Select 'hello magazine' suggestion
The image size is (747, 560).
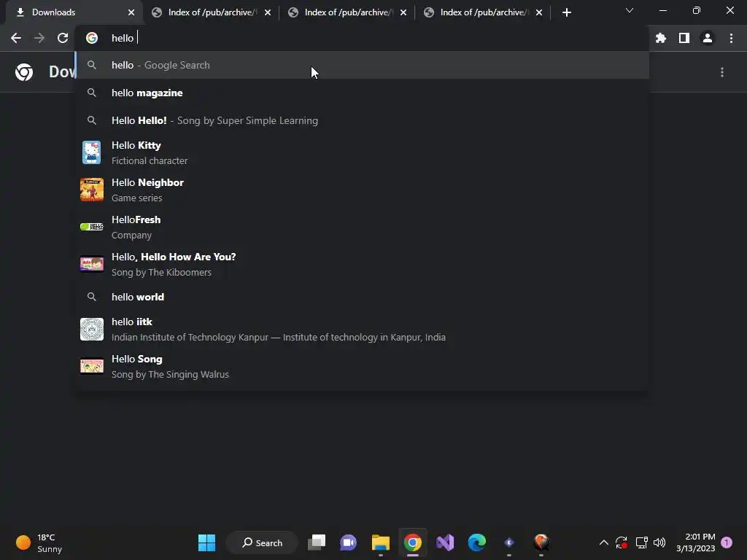(362, 93)
